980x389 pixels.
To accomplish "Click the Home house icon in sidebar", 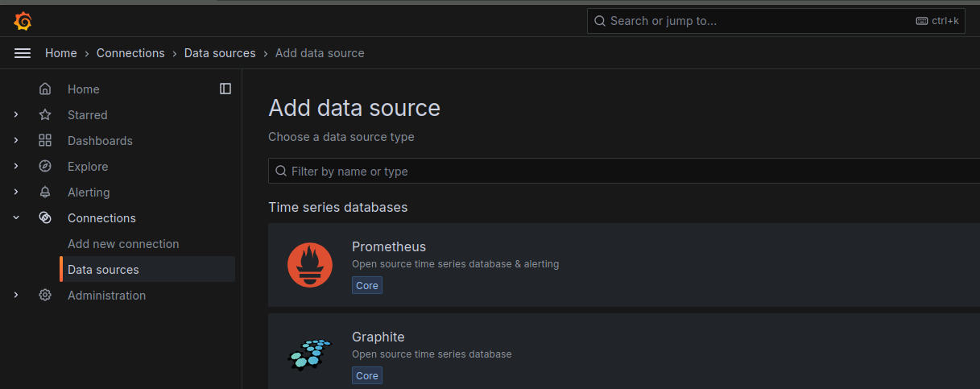I will tap(45, 89).
